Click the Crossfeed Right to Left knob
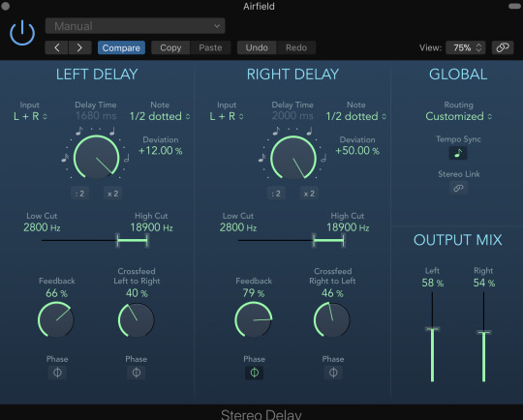Viewport: 523px width, 420px height. [332, 319]
